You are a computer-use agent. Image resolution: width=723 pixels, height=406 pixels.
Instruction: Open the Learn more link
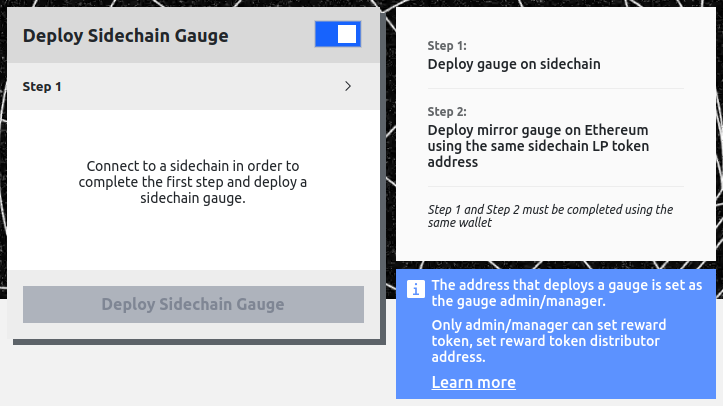[x=473, y=383]
